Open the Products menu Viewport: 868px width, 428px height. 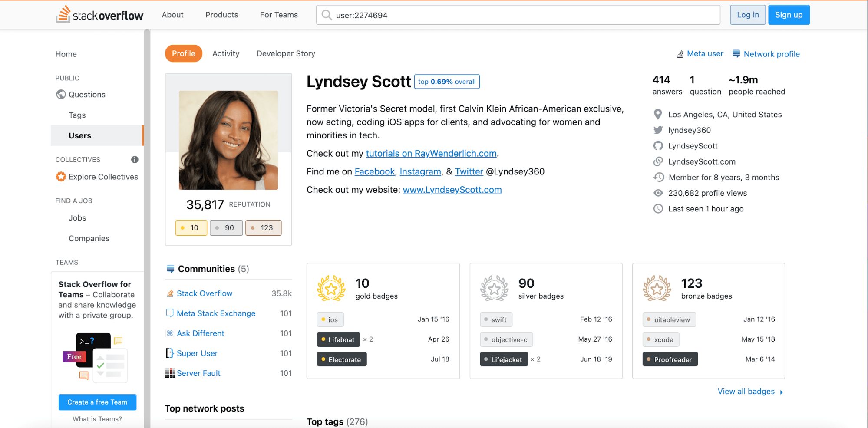point(221,15)
